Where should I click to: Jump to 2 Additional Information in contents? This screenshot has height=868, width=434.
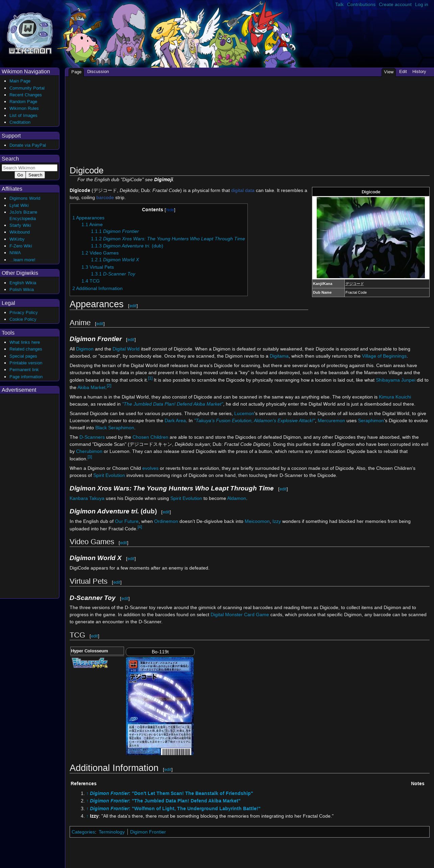pos(97,289)
